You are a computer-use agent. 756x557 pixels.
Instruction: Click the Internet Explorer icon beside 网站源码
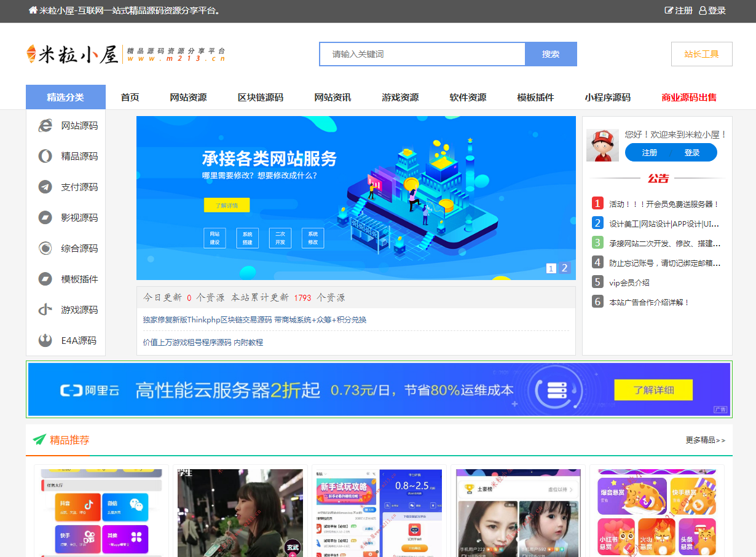pyautogui.click(x=45, y=126)
